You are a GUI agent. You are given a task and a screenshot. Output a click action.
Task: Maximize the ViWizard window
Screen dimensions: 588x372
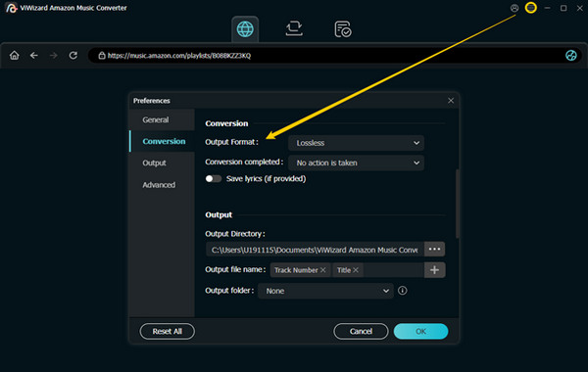point(563,8)
